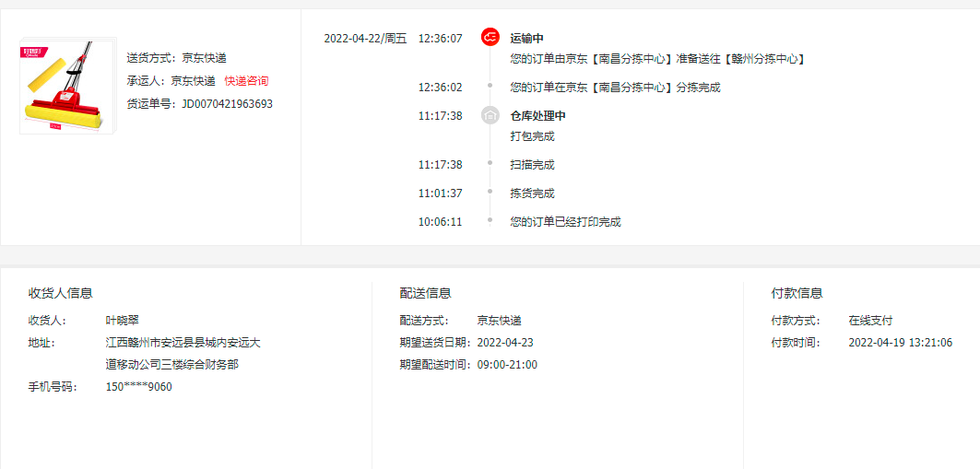Click phone number 150****9060
Image resolution: width=980 pixels, height=469 pixels.
point(139,387)
